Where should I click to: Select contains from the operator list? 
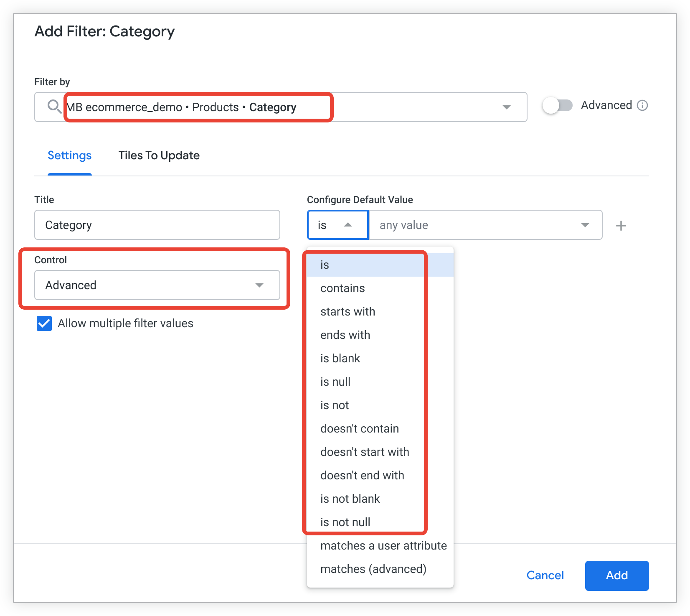(x=342, y=288)
